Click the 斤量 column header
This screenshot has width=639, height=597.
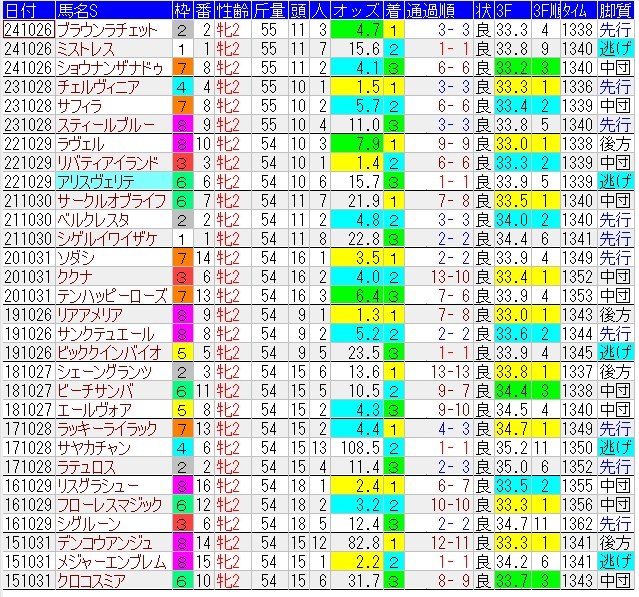coord(267,10)
